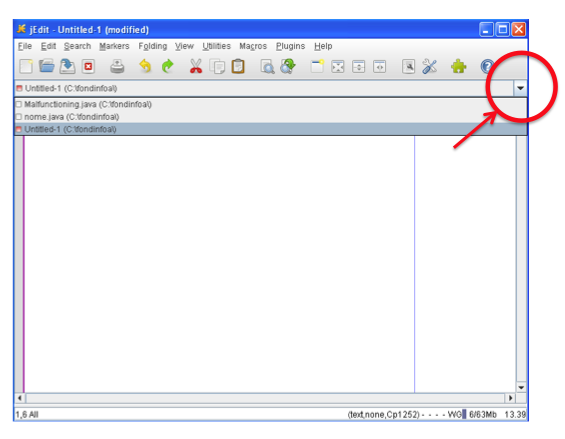Cut selection with the scissors icon

(x=196, y=67)
